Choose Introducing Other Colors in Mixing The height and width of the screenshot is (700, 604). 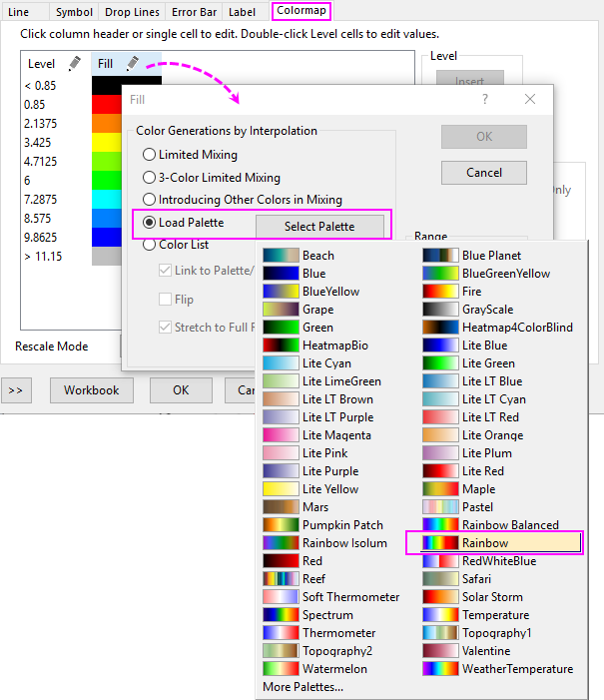[x=149, y=199]
